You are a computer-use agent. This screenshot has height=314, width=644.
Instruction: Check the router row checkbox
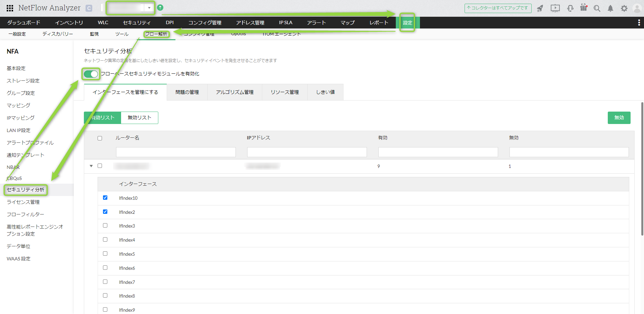coord(100,166)
